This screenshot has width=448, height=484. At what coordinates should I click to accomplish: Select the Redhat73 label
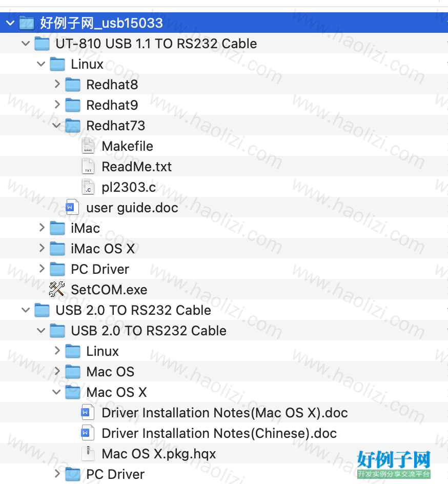click(116, 126)
